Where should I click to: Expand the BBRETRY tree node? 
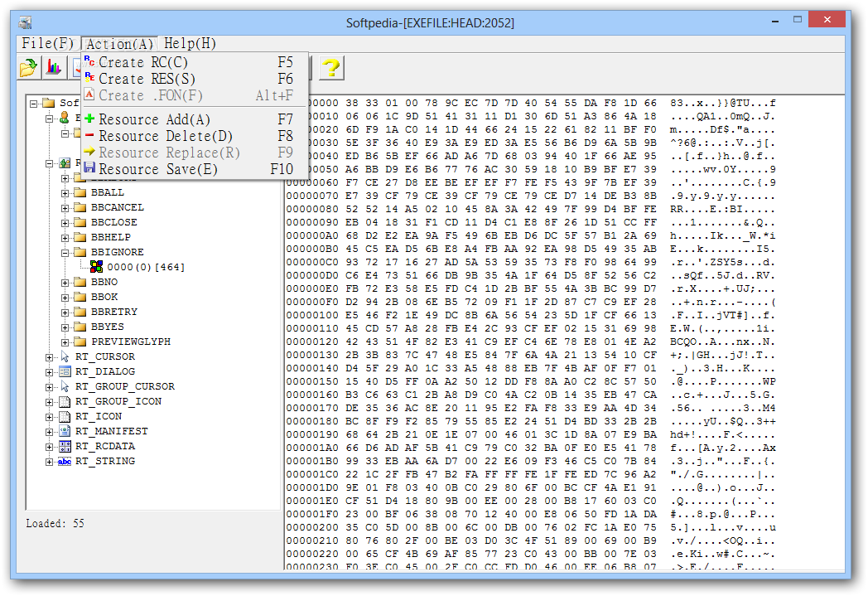(65, 313)
